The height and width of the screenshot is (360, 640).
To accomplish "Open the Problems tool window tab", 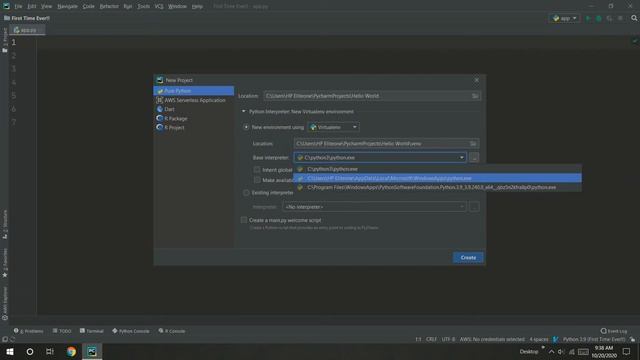I will click(29, 331).
